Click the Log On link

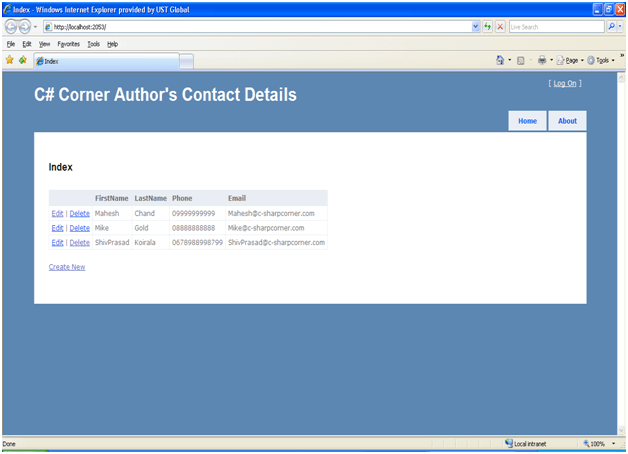click(565, 83)
